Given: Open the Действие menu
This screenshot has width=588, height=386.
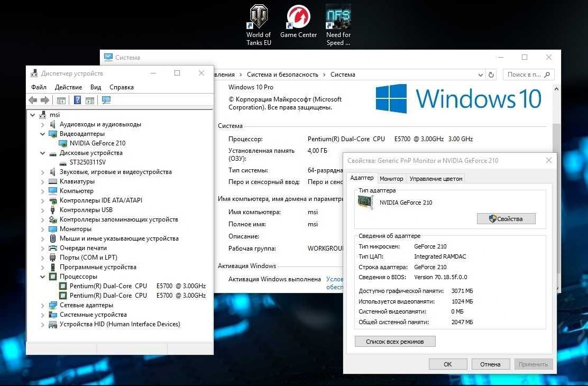Looking at the screenshot, I should (x=68, y=87).
